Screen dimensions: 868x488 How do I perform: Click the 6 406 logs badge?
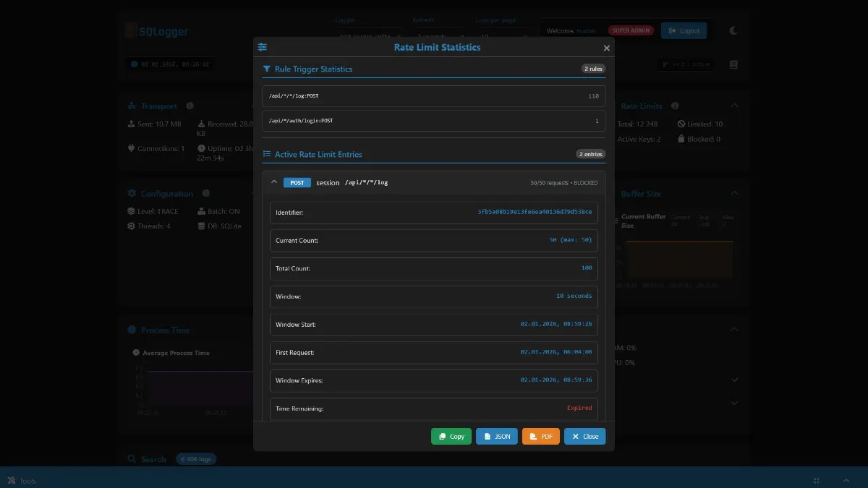coord(196,459)
